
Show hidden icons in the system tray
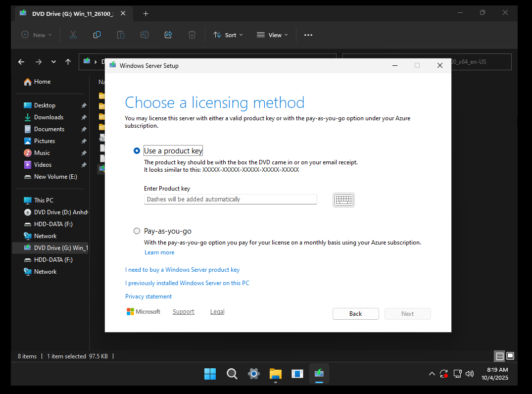pos(432,374)
